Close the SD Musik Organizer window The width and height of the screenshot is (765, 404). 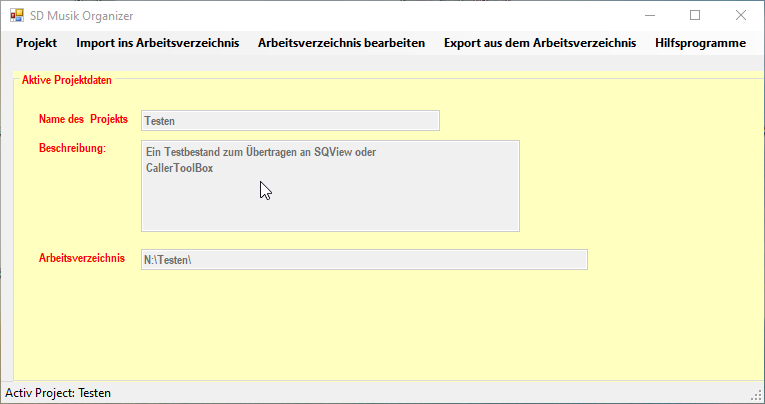pyautogui.click(x=741, y=15)
